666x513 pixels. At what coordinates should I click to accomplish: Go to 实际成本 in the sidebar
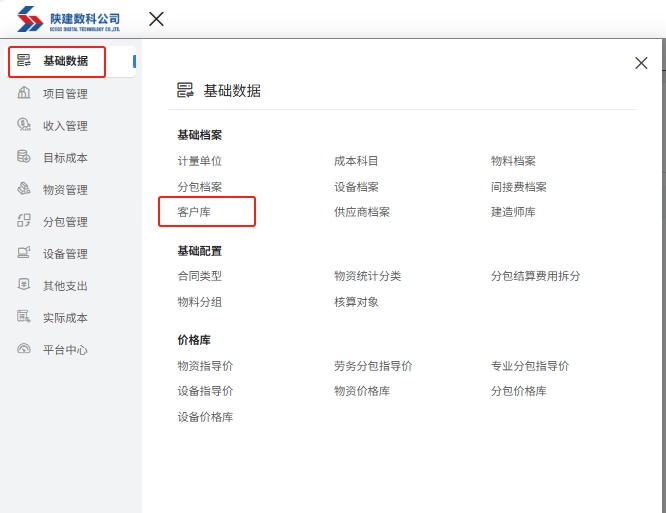65,318
